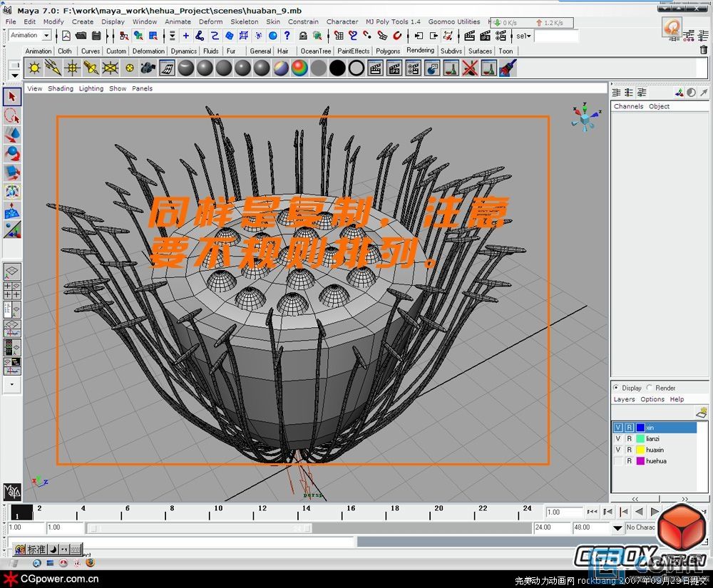The height and width of the screenshot is (588, 713).
Task: Click the New Scene icon
Action: click(x=66, y=36)
